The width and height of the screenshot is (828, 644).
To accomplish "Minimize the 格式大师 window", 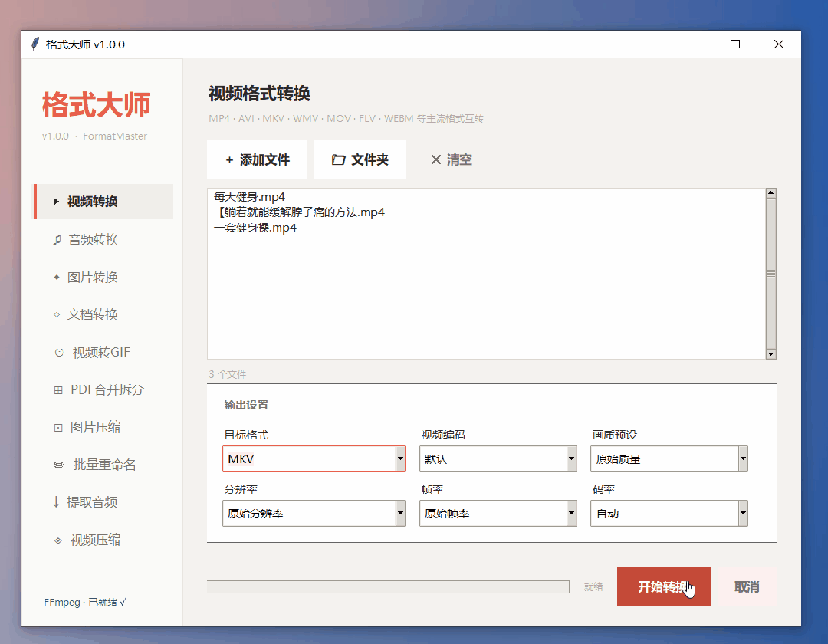I will (693, 44).
